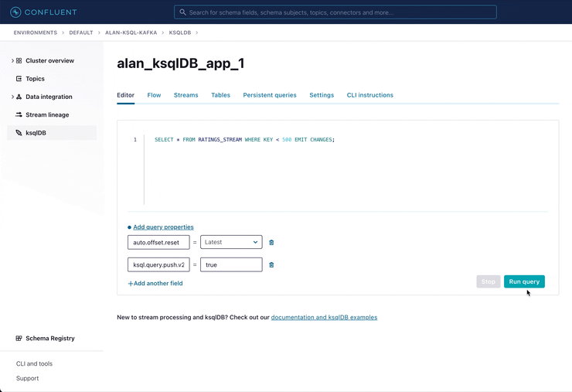Open Schema Registry in the sidebar

[52, 339]
